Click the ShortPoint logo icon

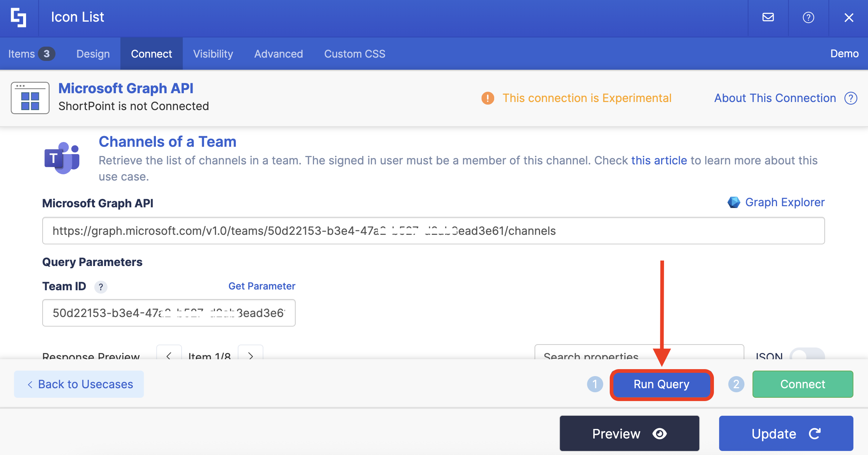pyautogui.click(x=18, y=18)
